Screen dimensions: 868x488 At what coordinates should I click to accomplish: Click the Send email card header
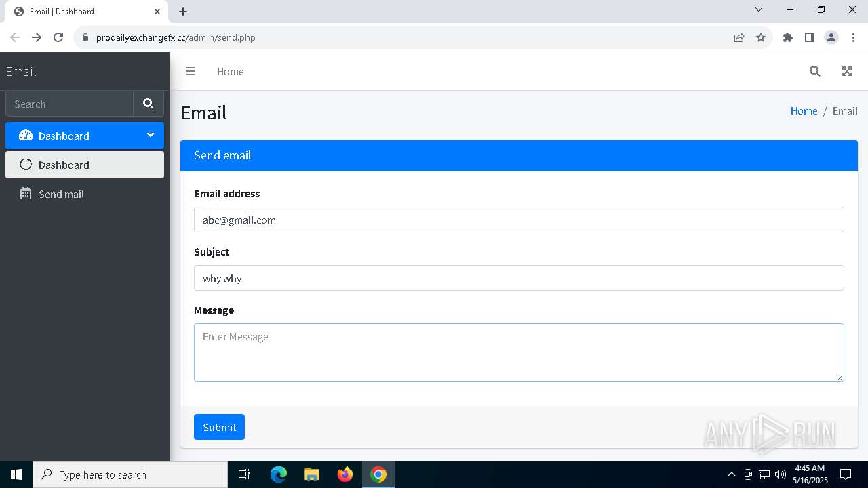519,155
